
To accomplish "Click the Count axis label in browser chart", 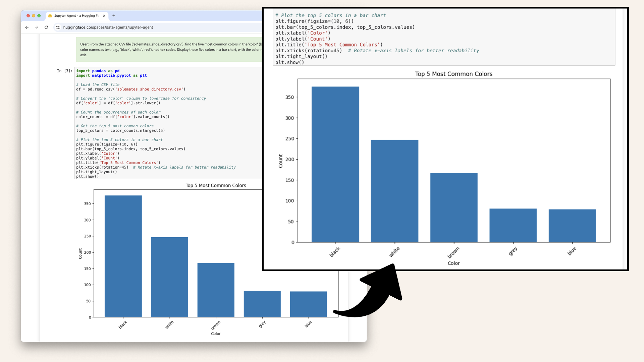I will [80, 253].
